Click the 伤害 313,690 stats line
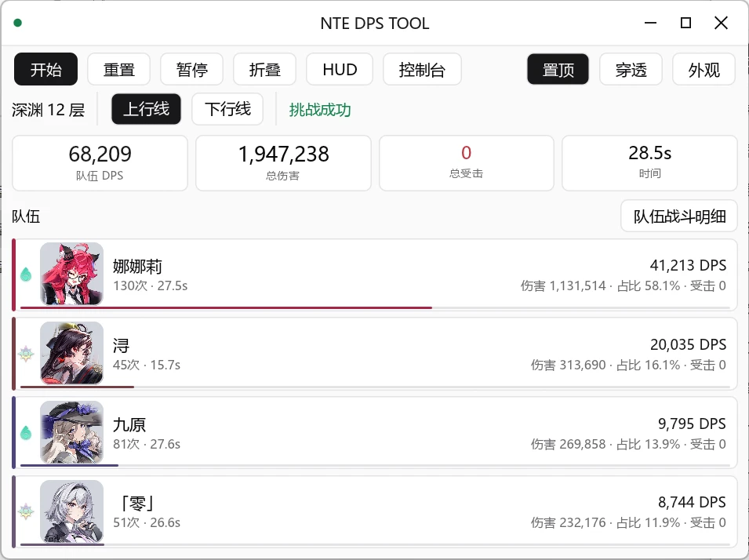This screenshot has height=560, width=749. pos(628,365)
